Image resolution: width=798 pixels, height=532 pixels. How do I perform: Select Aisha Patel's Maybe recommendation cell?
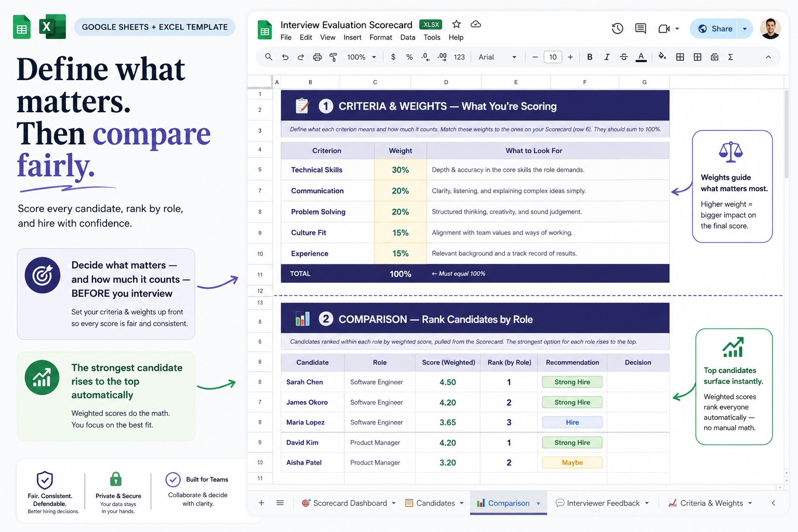572,462
